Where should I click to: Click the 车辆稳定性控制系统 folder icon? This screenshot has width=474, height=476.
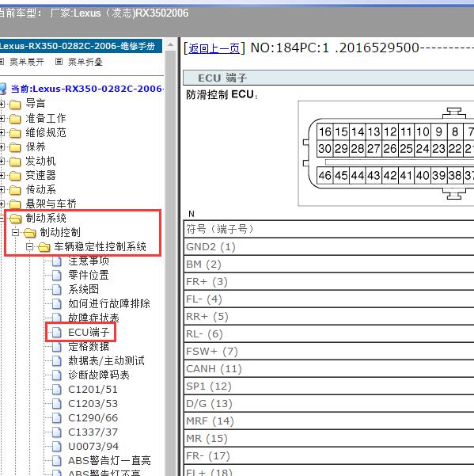(x=44, y=247)
